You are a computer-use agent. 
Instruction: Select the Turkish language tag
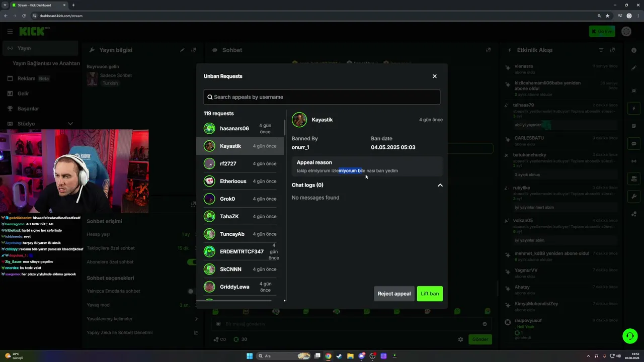point(110,83)
